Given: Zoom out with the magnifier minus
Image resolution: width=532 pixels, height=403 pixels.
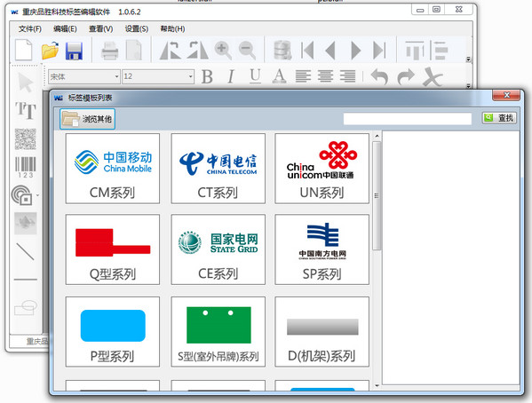Looking at the screenshot, I should point(247,51).
